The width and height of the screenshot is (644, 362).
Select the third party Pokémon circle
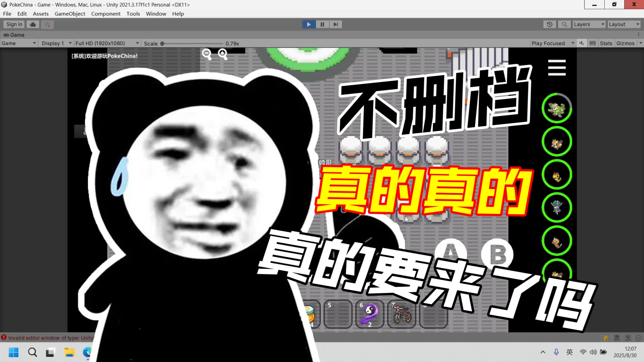[557, 175]
